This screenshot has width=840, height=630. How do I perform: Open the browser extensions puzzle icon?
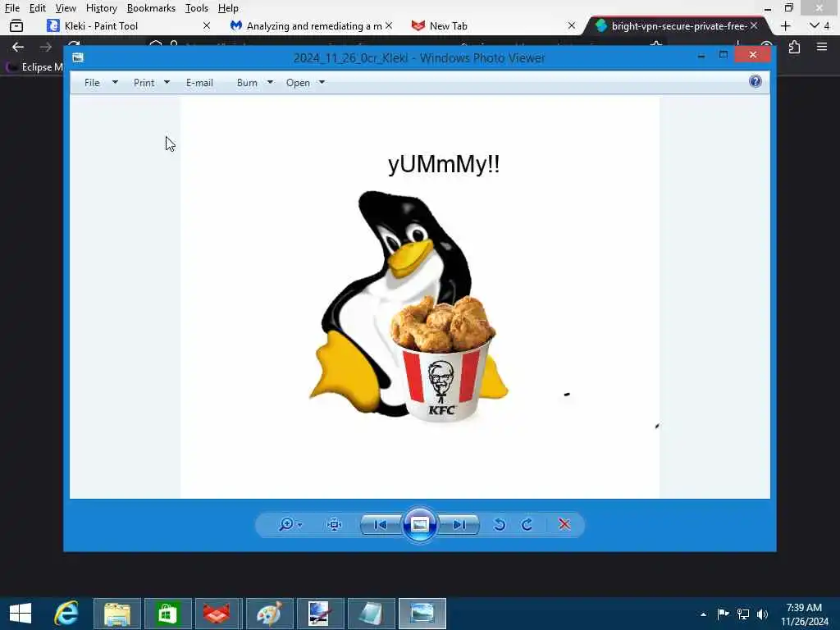pyautogui.click(x=794, y=47)
